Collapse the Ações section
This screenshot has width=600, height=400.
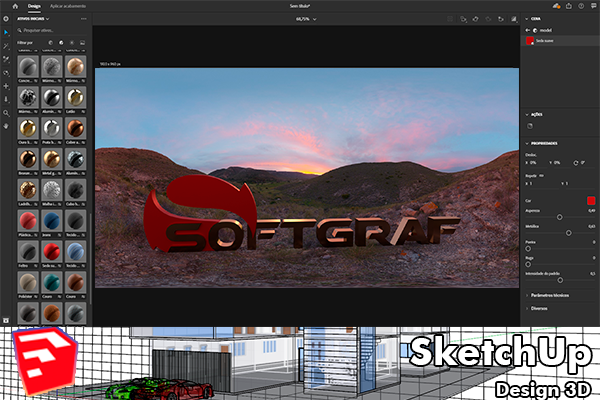click(x=527, y=114)
